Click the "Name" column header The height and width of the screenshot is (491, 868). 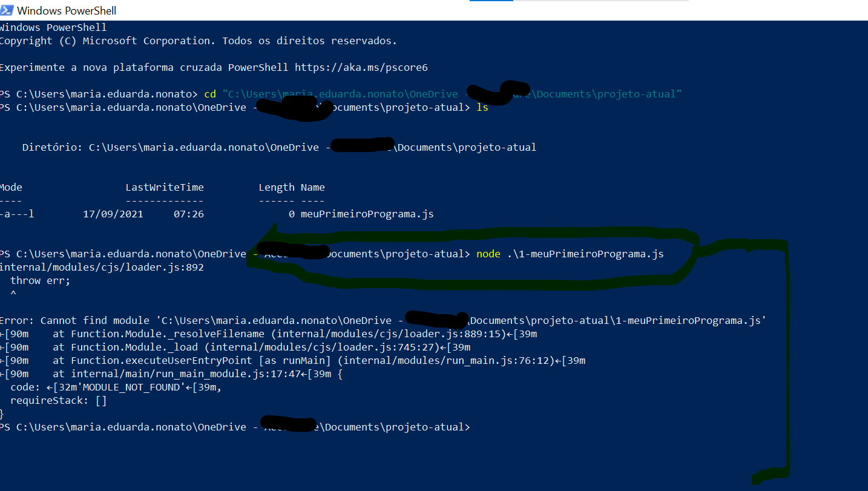[x=313, y=188]
